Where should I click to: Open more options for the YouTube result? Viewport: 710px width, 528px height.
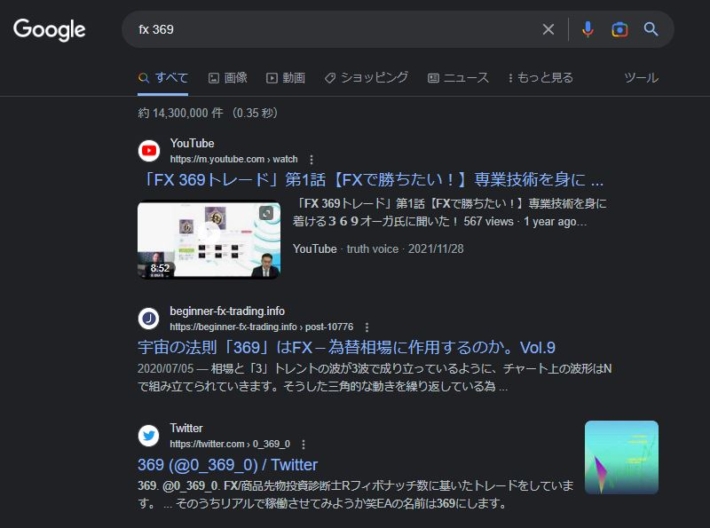[311, 159]
